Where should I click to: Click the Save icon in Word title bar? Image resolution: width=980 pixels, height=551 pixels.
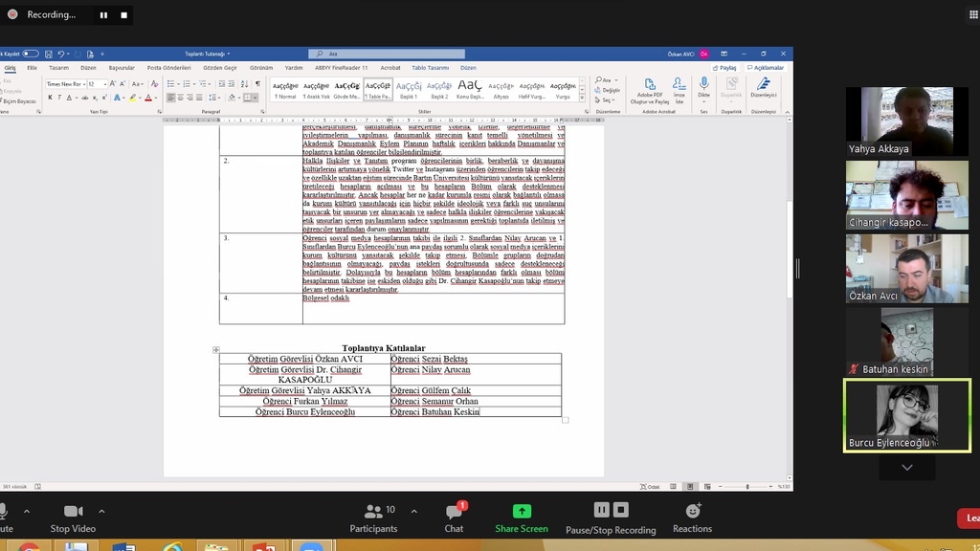(48, 54)
